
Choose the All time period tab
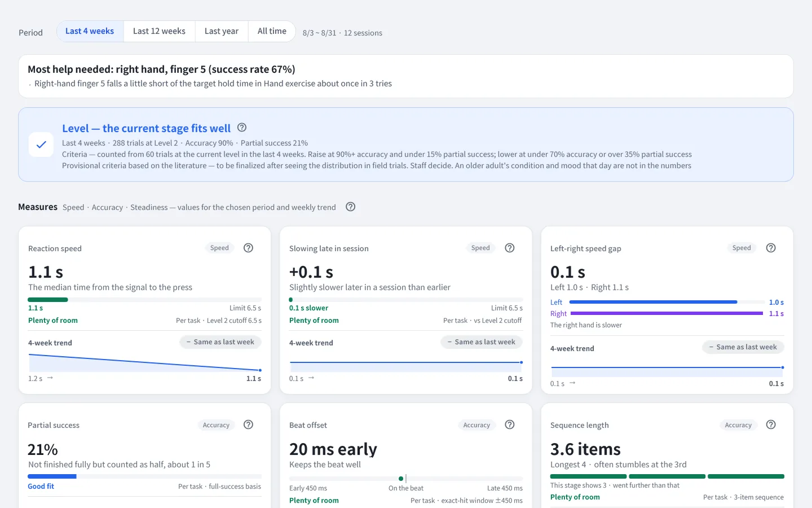(x=272, y=31)
